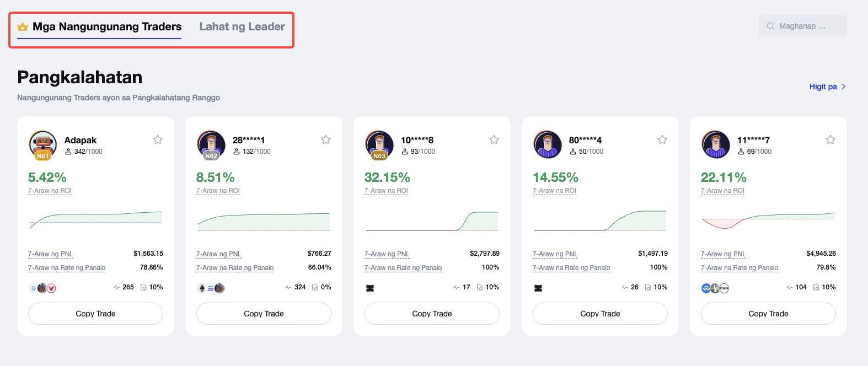Click avatar of trader 80*****4
This screenshot has width=868, height=366.
click(547, 144)
